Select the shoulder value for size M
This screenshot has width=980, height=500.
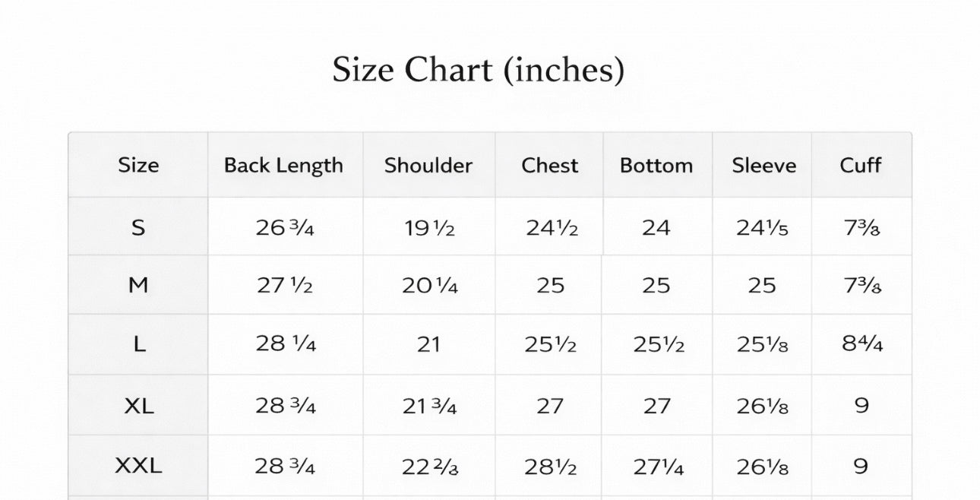pyautogui.click(x=429, y=286)
